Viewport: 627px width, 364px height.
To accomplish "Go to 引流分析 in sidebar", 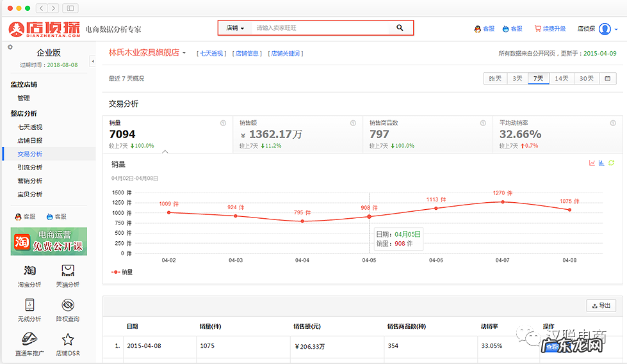I will pos(30,168).
